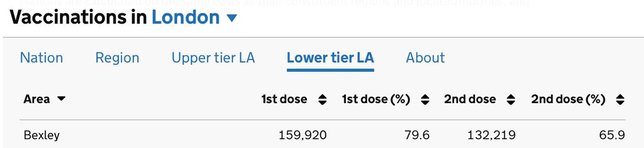Click Bexley's 1st dose value 159,920
Image resolution: width=644 pixels, height=148 pixels.
pyautogui.click(x=302, y=135)
